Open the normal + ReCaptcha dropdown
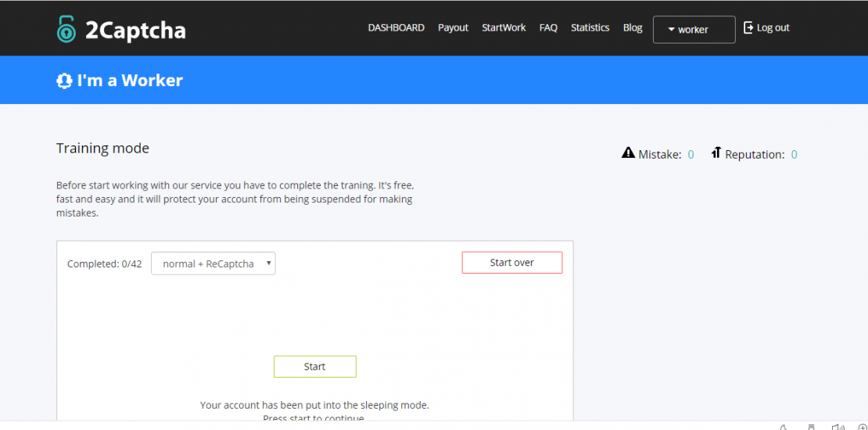Viewport: 868px width, 430px height. click(213, 263)
